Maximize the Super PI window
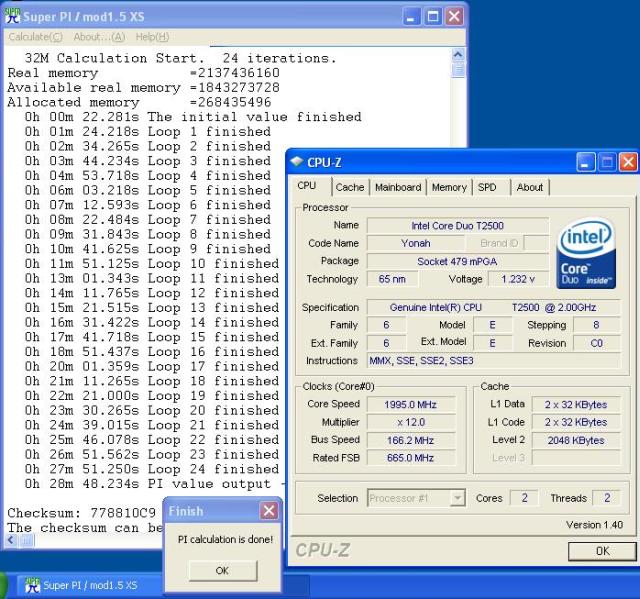This screenshot has height=599, width=640. coord(433,17)
